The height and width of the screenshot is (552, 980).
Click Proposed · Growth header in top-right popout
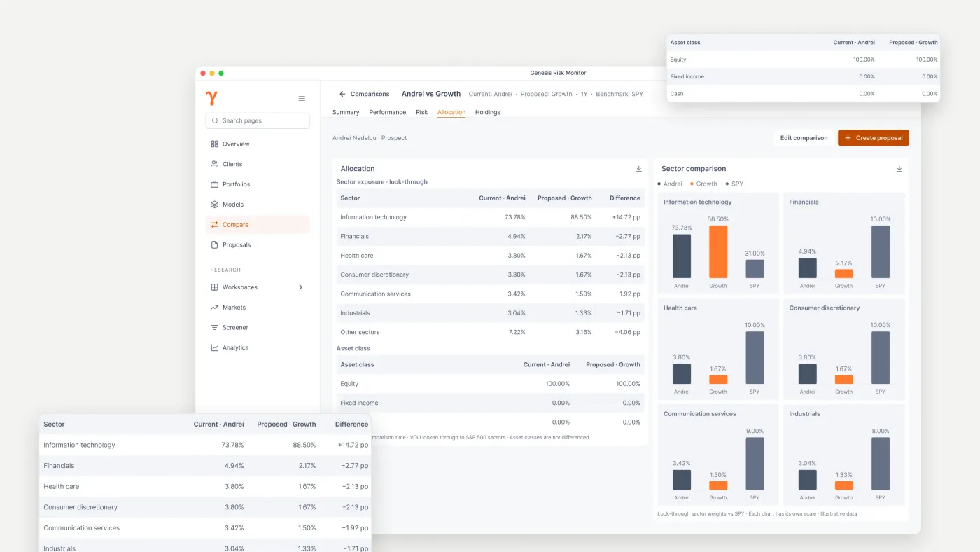click(913, 43)
